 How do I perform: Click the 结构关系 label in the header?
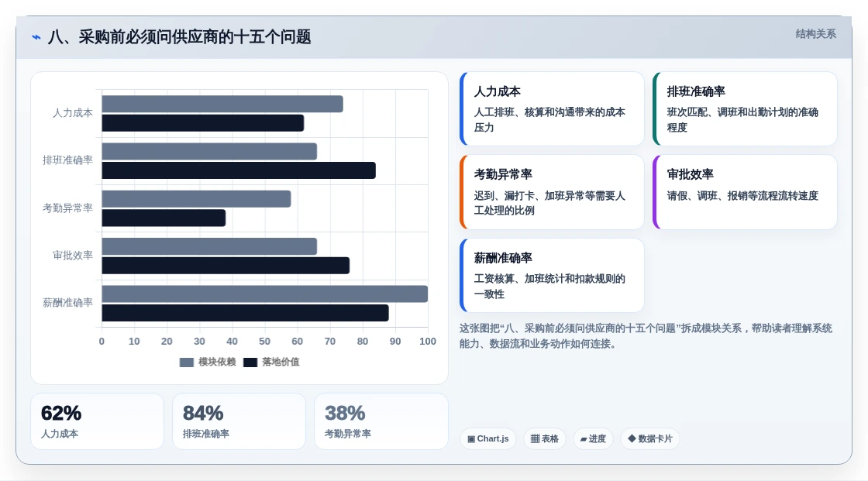coord(815,34)
